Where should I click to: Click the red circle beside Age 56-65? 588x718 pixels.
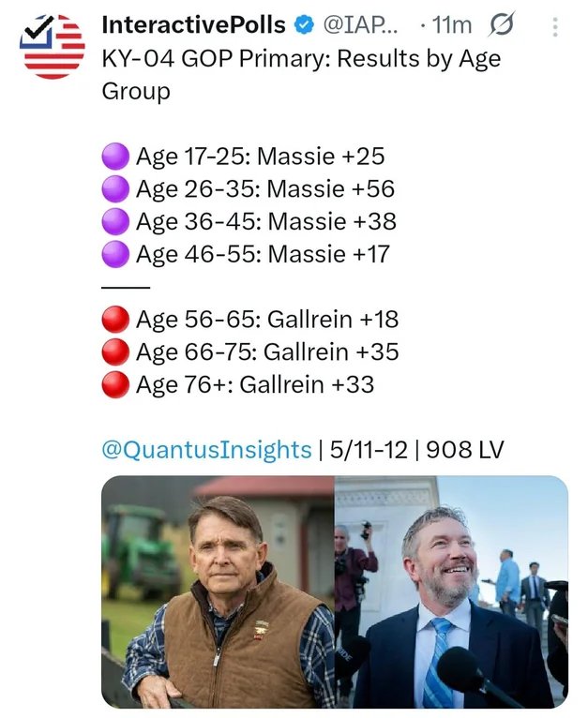click(x=115, y=319)
